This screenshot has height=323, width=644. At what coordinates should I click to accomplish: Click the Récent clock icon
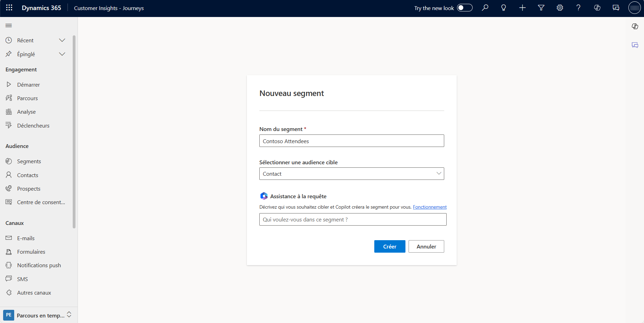(x=9, y=40)
